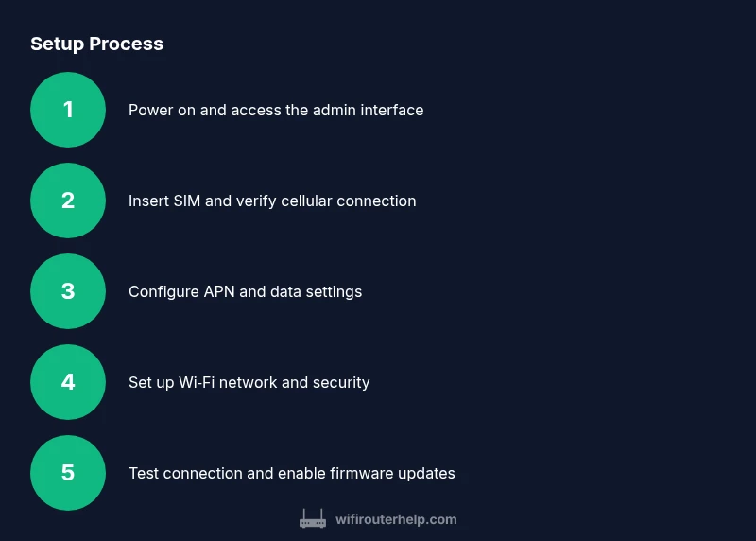Select the step 4 green circle
This screenshot has height=541, width=756.
[x=68, y=382]
